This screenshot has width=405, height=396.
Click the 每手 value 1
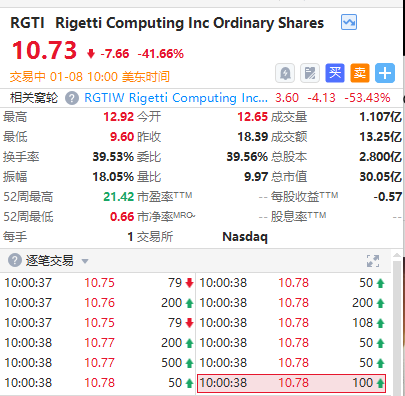130,237
